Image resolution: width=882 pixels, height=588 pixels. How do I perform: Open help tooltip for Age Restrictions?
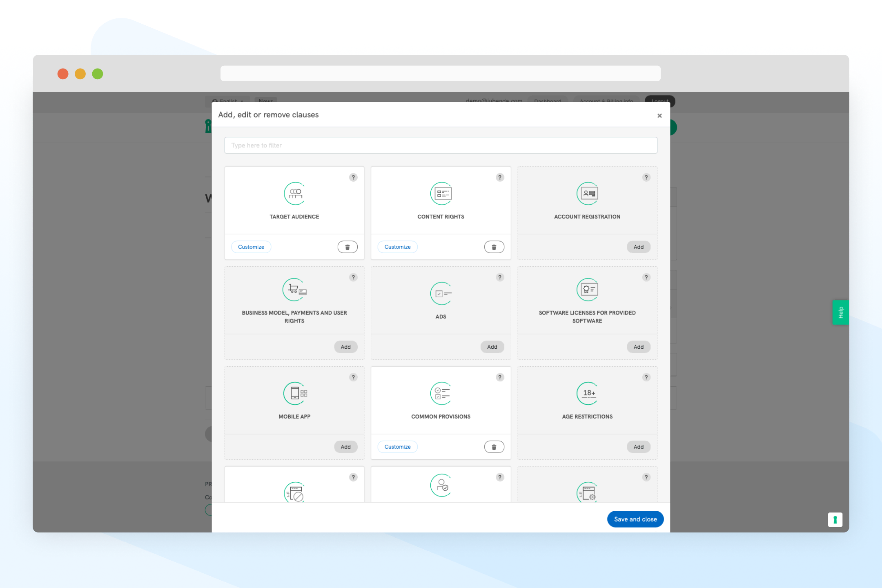point(646,377)
